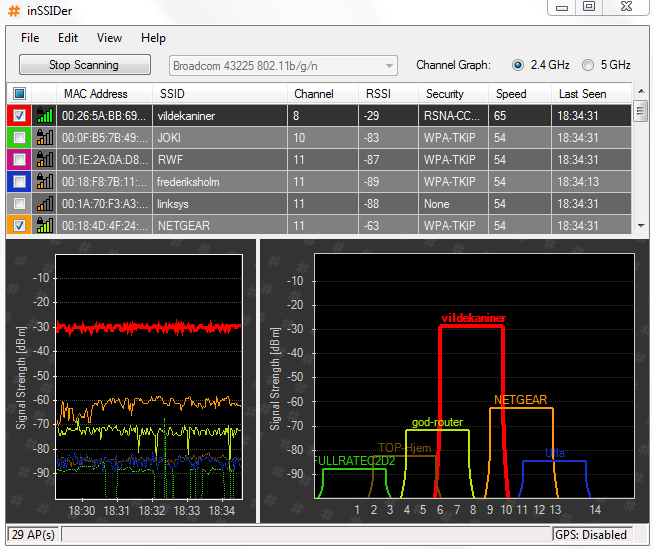Toggle the select-all checkbox in table header

(x=19, y=94)
